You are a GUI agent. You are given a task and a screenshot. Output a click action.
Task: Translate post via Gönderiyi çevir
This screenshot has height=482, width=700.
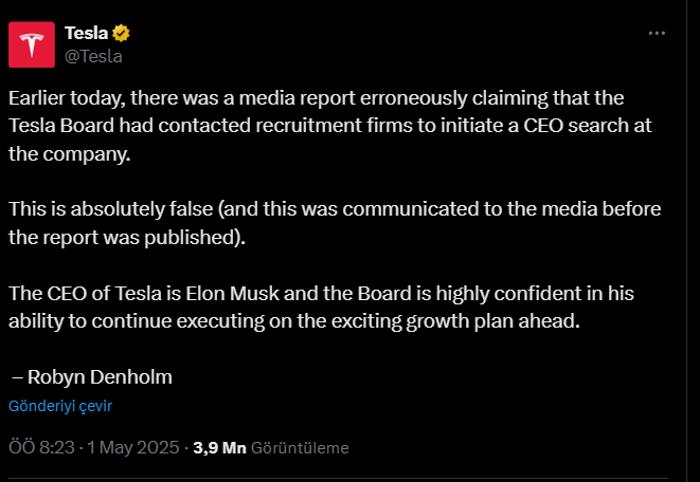pyautogui.click(x=60, y=406)
